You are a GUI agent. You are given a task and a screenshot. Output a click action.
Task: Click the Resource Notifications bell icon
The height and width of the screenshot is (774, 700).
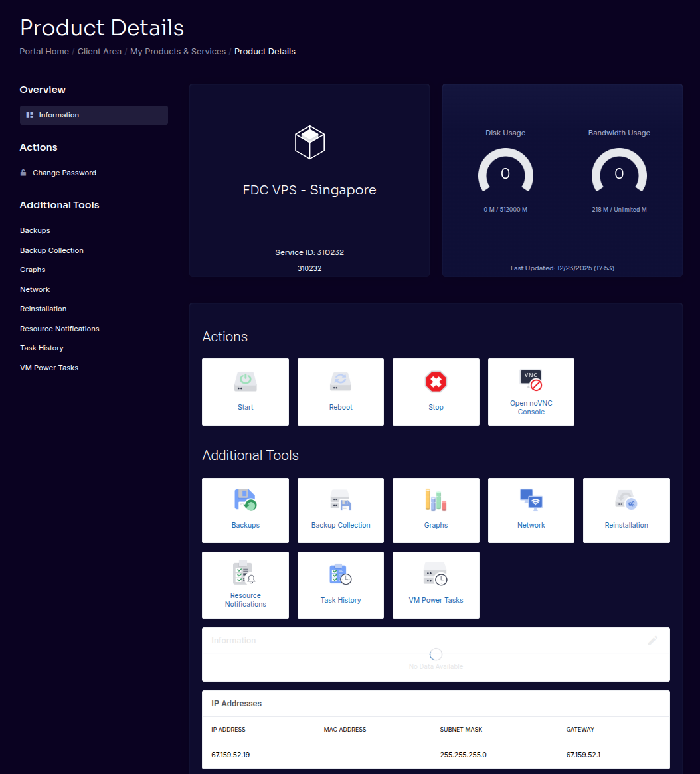click(x=245, y=573)
